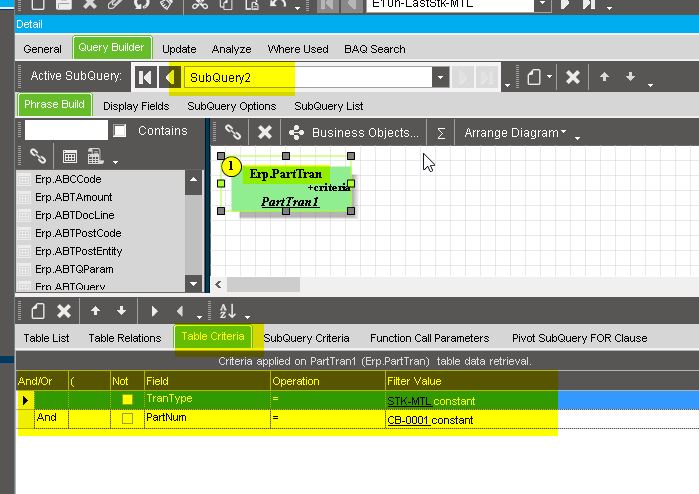
Task: Toggle the Contains checkbox
Action: 119,131
